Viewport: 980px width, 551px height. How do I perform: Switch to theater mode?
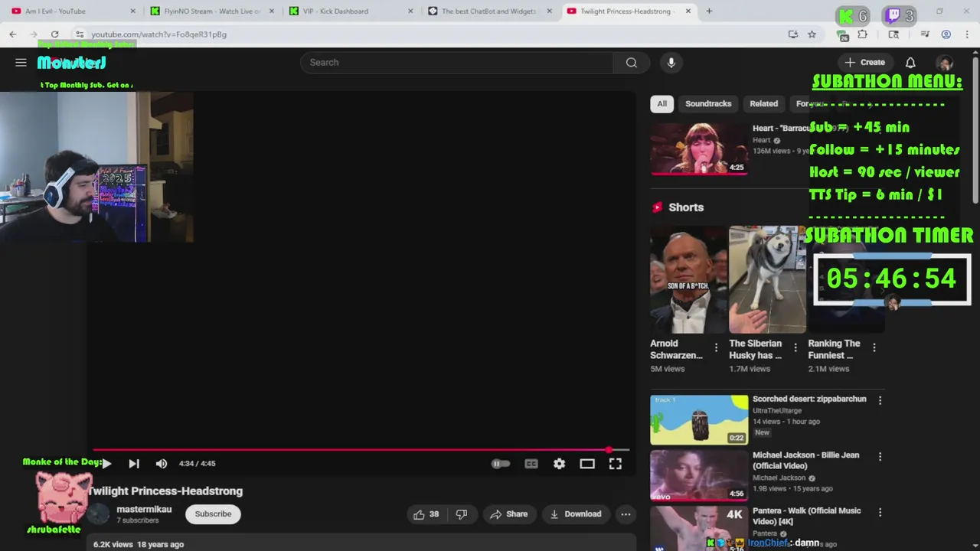click(x=587, y=464)
